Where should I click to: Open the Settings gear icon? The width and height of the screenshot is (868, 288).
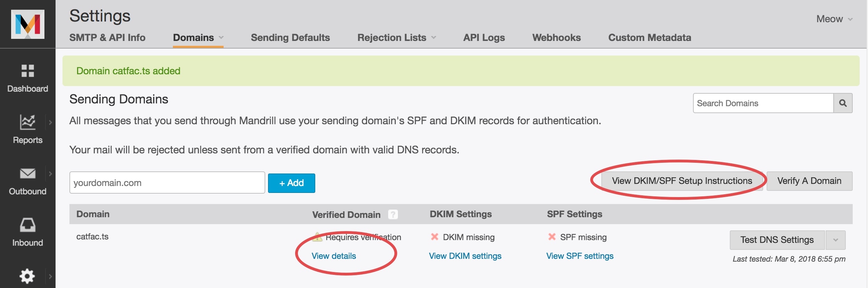click(27, 276)
